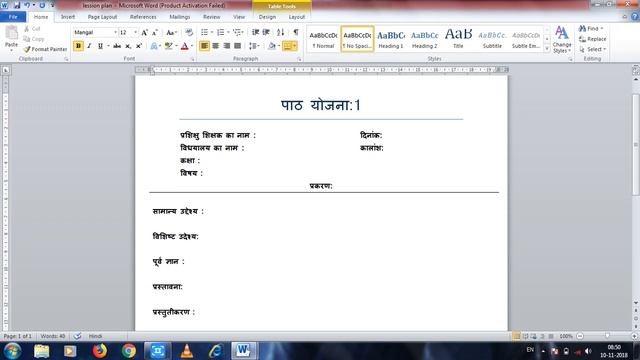Switch to the Mailings tab

[180, 17]
